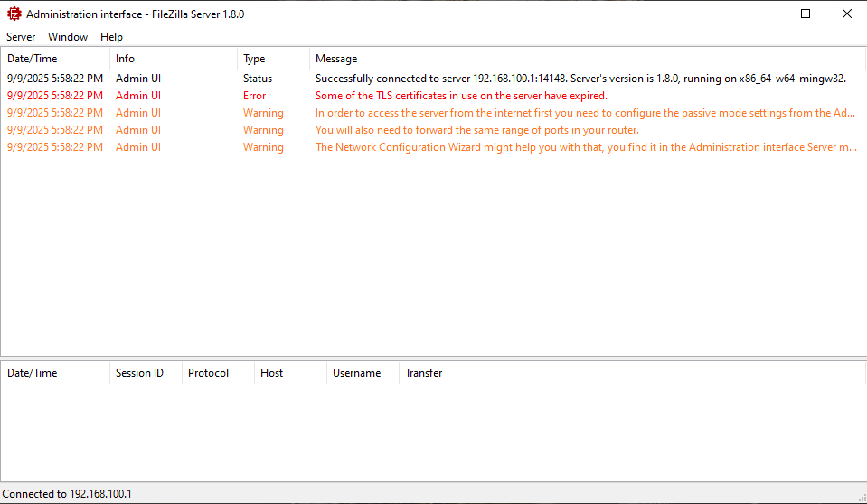Click the FileZilla Server title bar icon
This screenshot has height=504, width=867.
click(x=14, y=14)
